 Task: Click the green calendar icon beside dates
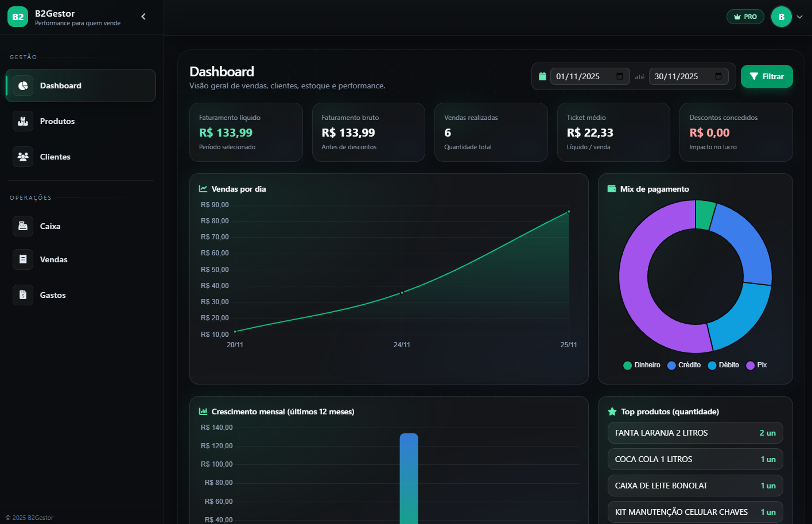click(x=542, y=76)
